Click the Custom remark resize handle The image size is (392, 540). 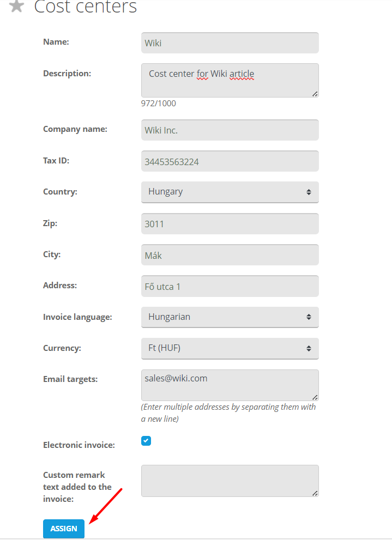point(315,493)
